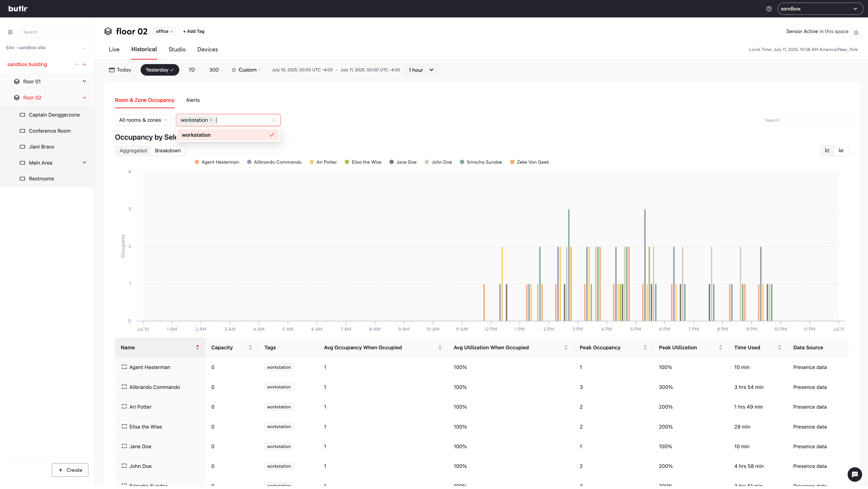Viewport: 868px width, 489px height.
Task: Remove the office tag
Action: [171, 31]
